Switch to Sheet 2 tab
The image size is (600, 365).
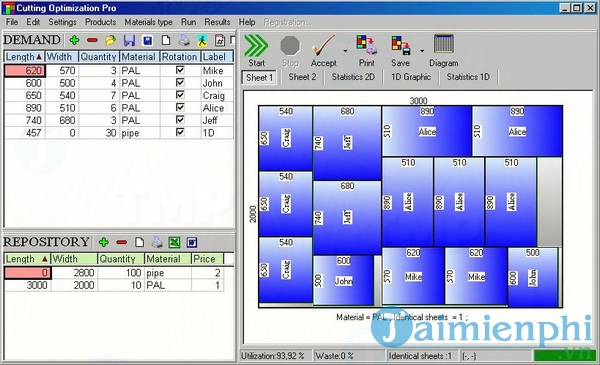pyautogui.click(x=302, y=77)
